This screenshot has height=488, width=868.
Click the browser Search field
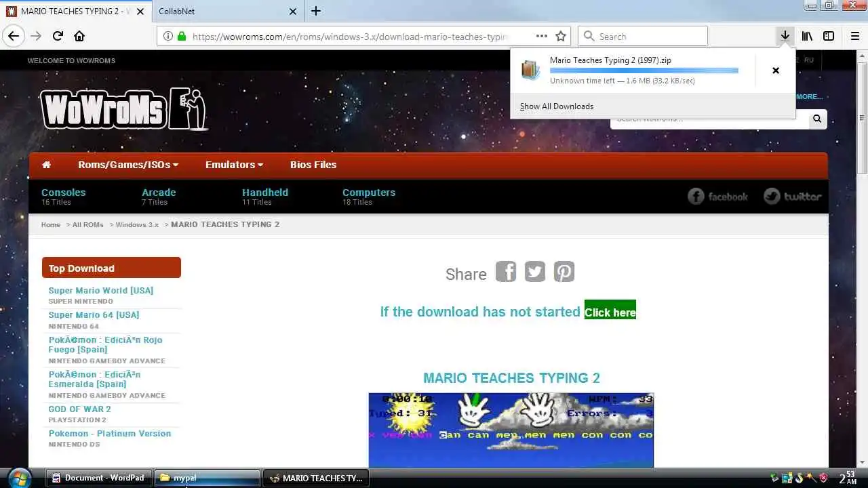point(643,36)
